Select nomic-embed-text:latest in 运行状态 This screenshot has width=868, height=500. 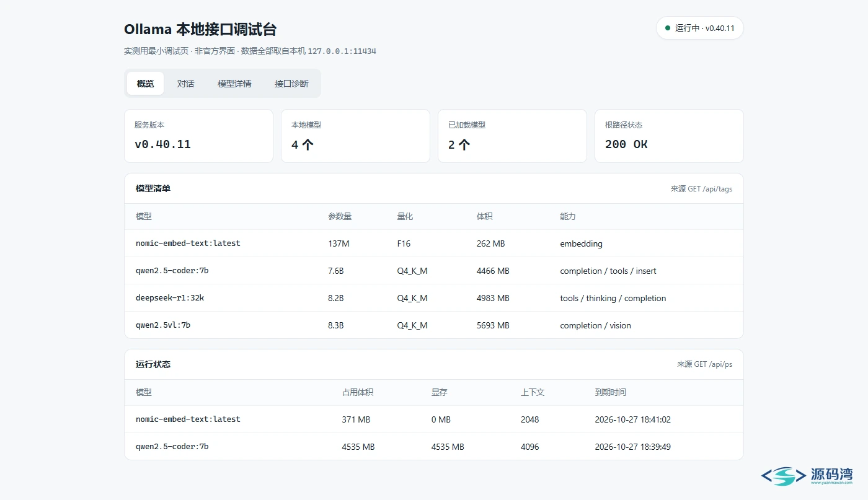coord(434,419)
